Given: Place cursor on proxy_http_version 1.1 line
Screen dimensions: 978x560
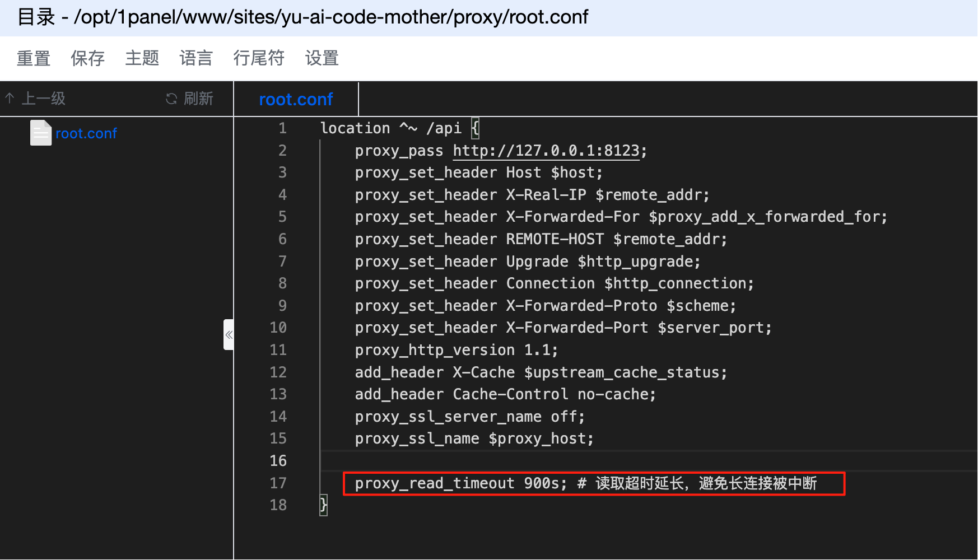Looking at the screenshot, I should 456,350.
